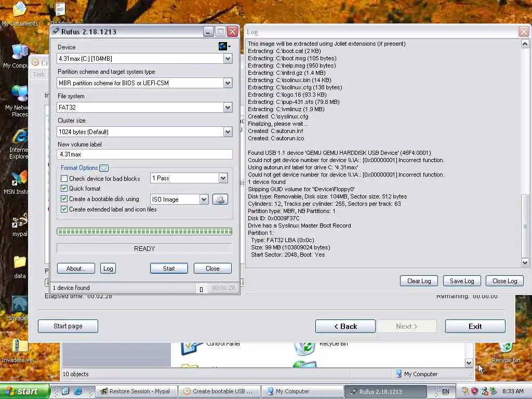Close the Log window with X button

[524, 32]
